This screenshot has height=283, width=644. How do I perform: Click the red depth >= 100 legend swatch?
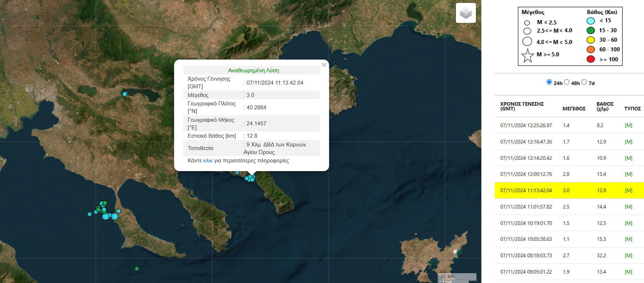[x=591, y=59]
